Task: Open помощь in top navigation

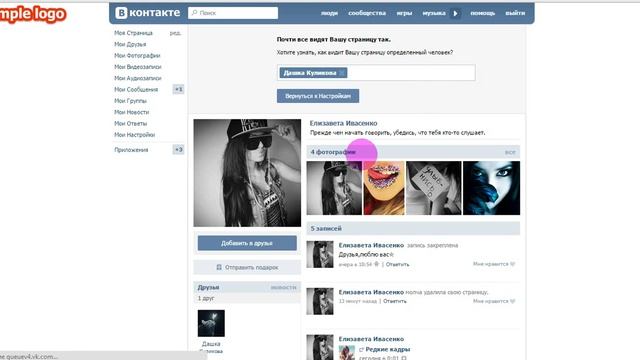Action: [482, 13]
